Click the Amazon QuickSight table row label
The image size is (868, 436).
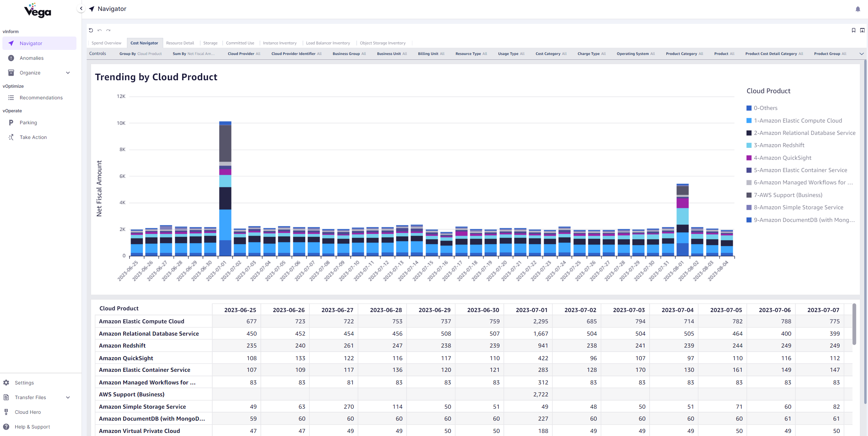click(x=126, y=358)
